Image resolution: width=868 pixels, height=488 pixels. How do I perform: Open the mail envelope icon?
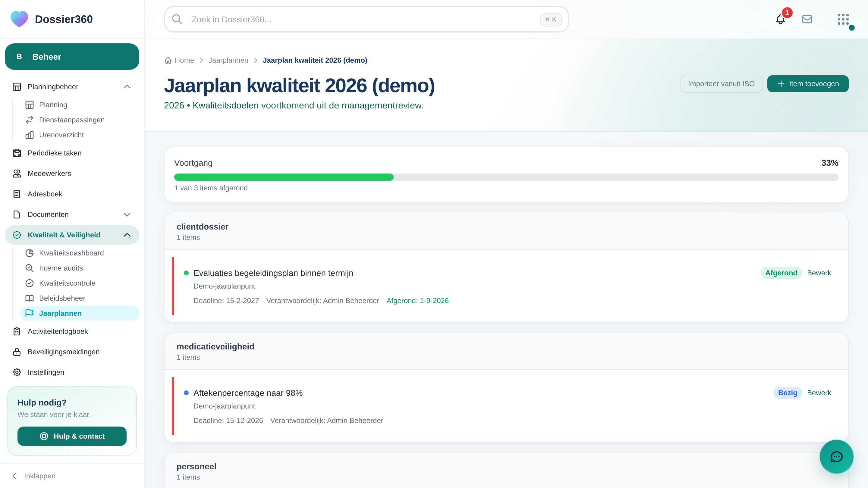pyautogui.click(x=807, y=19)
